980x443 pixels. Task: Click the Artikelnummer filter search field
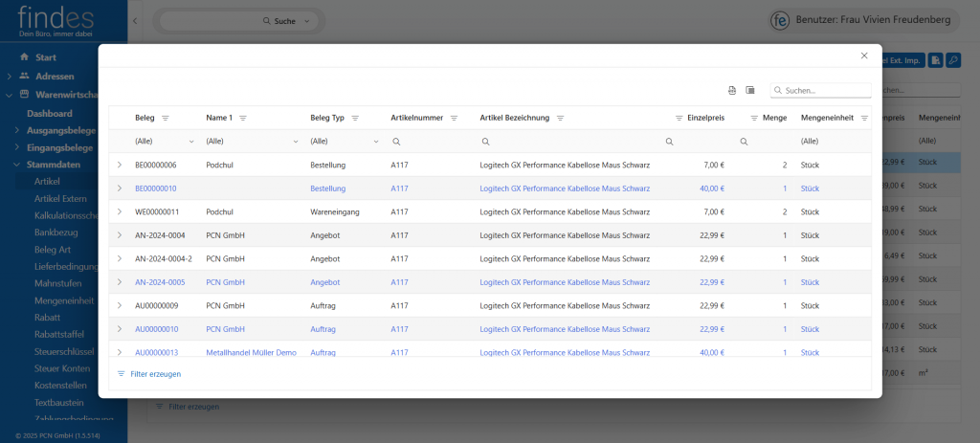[x=426, y=142]
